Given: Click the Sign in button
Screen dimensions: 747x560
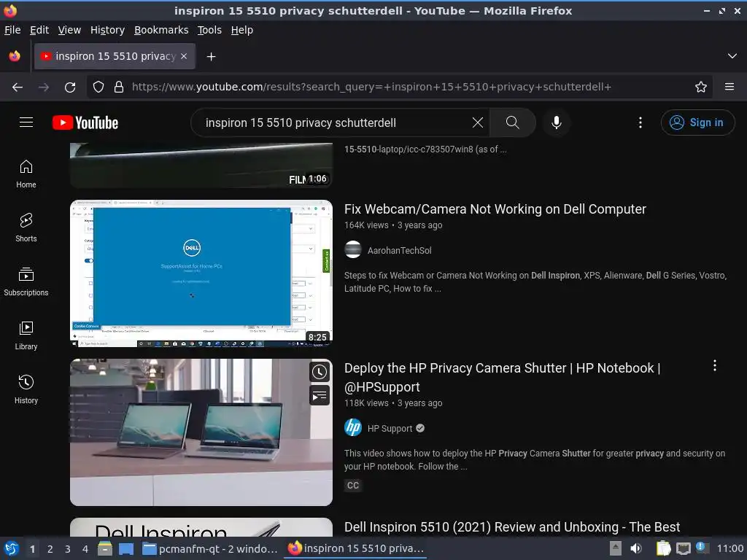Looking at the screenshot, I should click(x=697, y=122).
